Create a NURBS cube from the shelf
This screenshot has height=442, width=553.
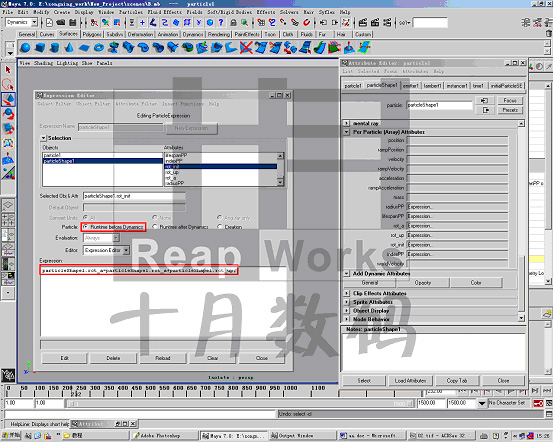40,47
